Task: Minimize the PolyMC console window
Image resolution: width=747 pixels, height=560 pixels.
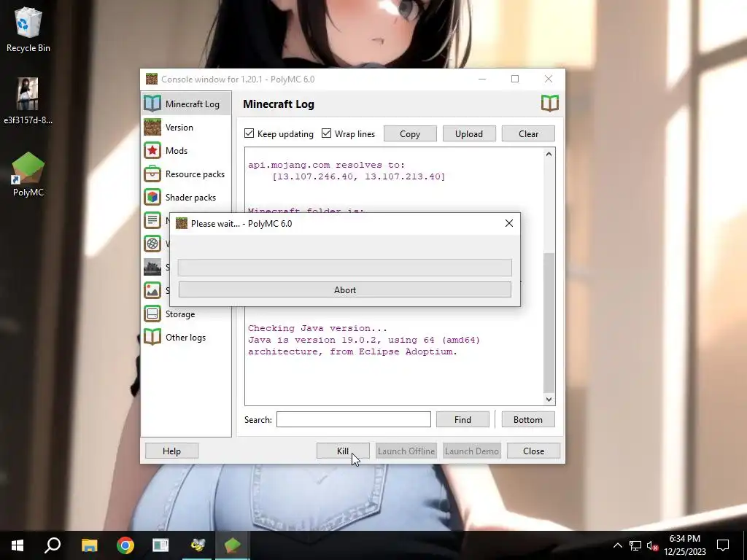Action: click(482, 79)
